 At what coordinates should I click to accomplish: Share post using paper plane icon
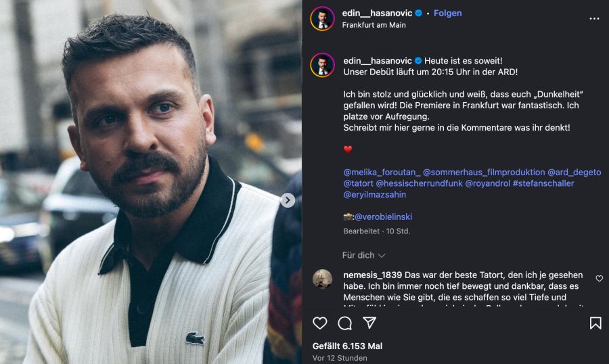369,323
